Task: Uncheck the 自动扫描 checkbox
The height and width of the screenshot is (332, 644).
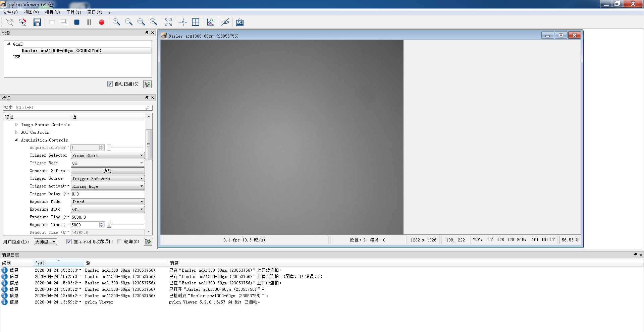Action: coord(110,84)
